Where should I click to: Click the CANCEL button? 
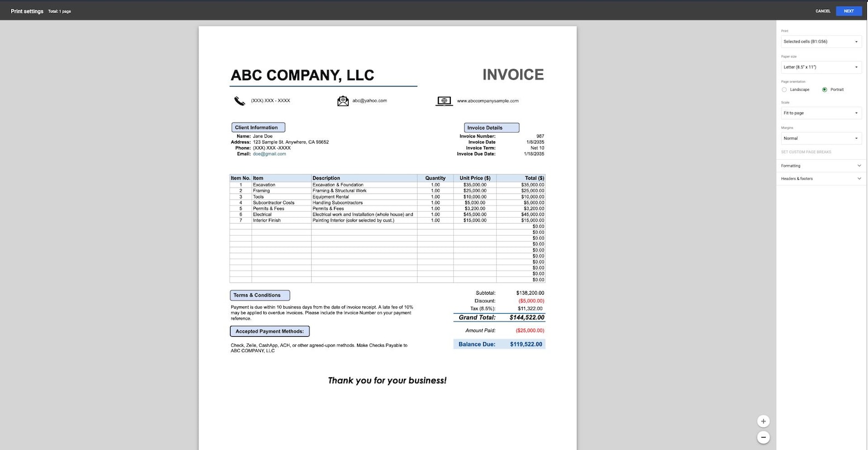coord(823,11)
